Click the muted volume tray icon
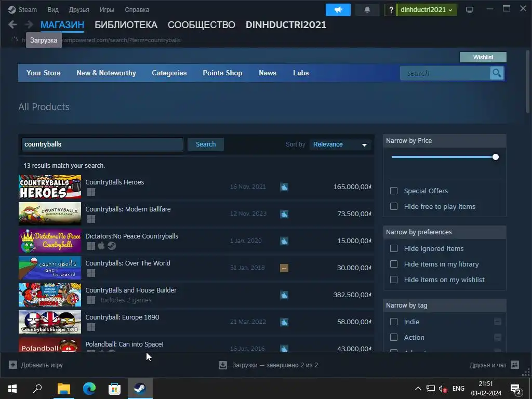Screen dimensions: 532x399 pyautogui.click(x=443, y=389)
